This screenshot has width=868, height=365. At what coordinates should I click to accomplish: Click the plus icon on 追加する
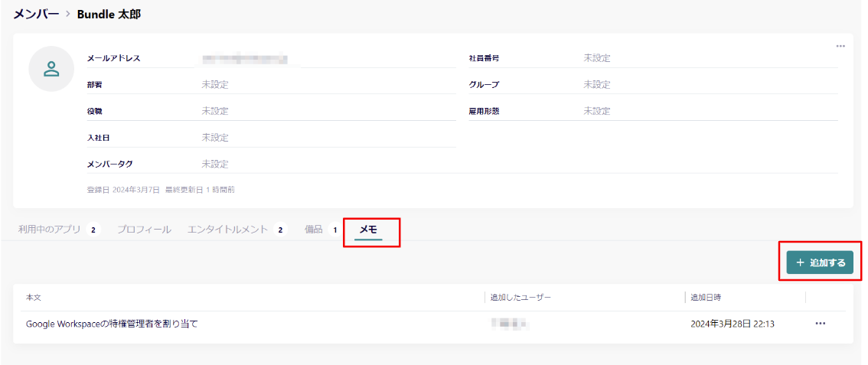pyautogui.click(x=800, y=262)
